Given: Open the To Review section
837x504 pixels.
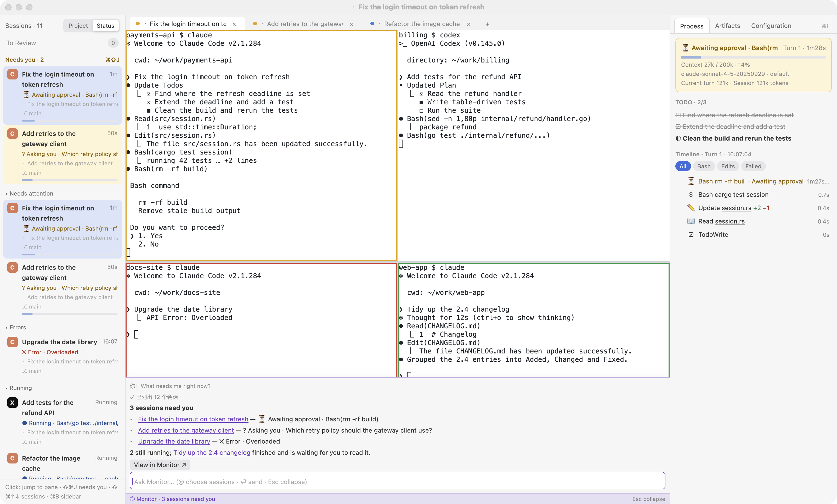Looking at the screenshot, I should tap(62, 43).
